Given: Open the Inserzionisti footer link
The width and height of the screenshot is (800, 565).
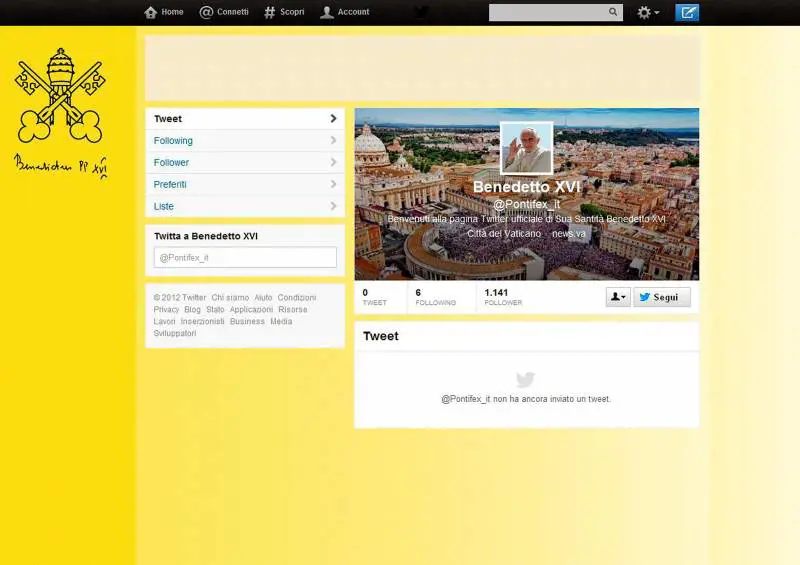Looking at the screenshot, I should click(x=203, y=321).
